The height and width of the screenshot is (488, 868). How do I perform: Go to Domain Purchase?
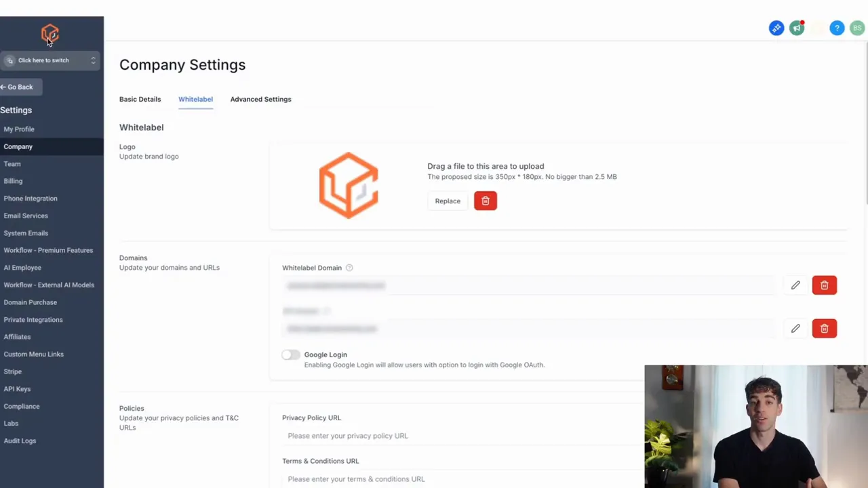point(31,302)
